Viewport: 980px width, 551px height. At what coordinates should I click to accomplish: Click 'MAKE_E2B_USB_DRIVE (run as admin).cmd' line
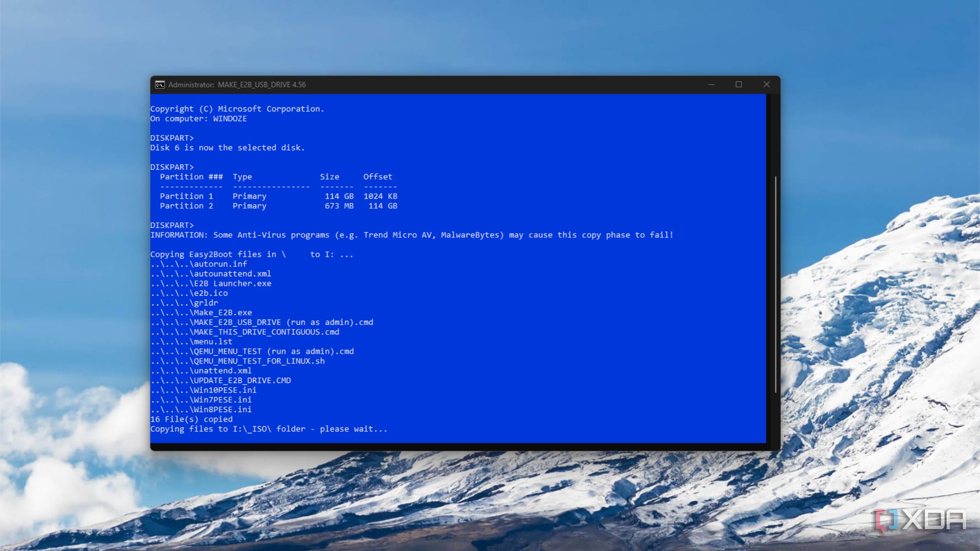262,322
